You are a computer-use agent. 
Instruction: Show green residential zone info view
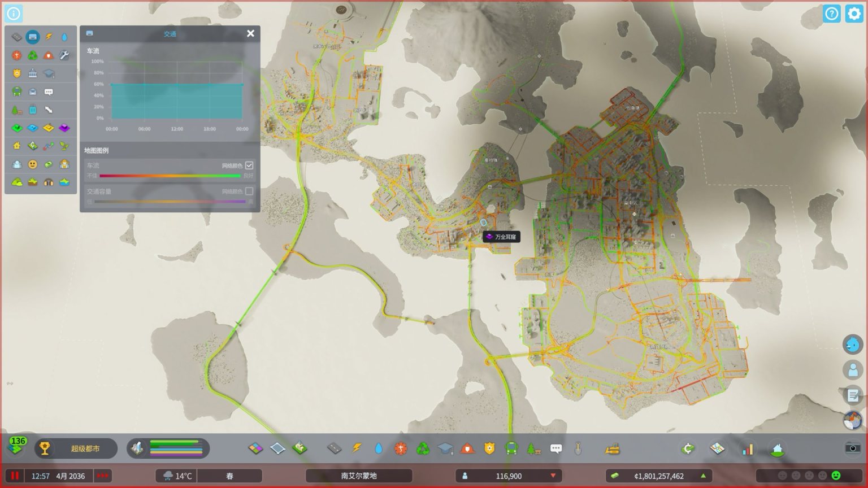[x=17, y=128]
